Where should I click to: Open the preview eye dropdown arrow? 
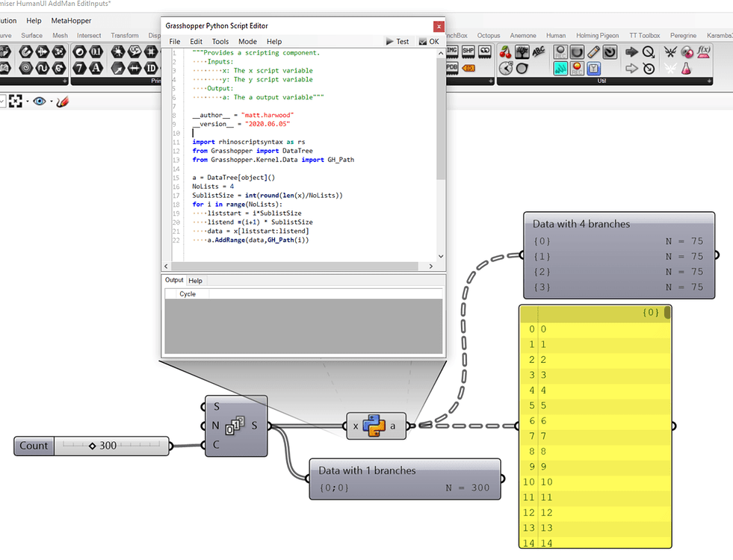pos(52,102)
